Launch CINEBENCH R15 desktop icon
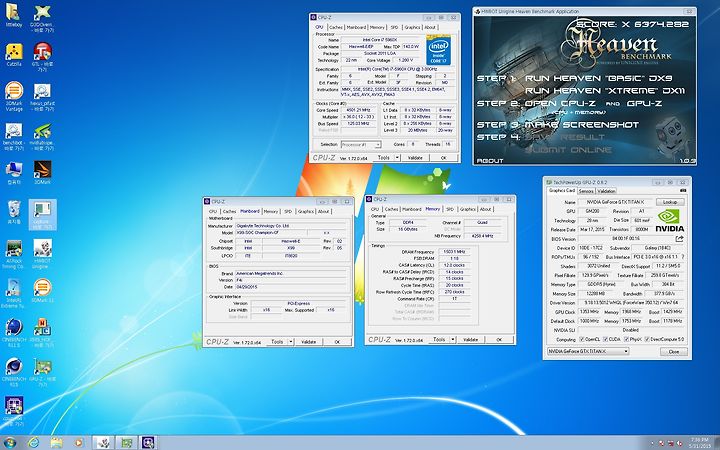The image size is (720, 450). 14,373
